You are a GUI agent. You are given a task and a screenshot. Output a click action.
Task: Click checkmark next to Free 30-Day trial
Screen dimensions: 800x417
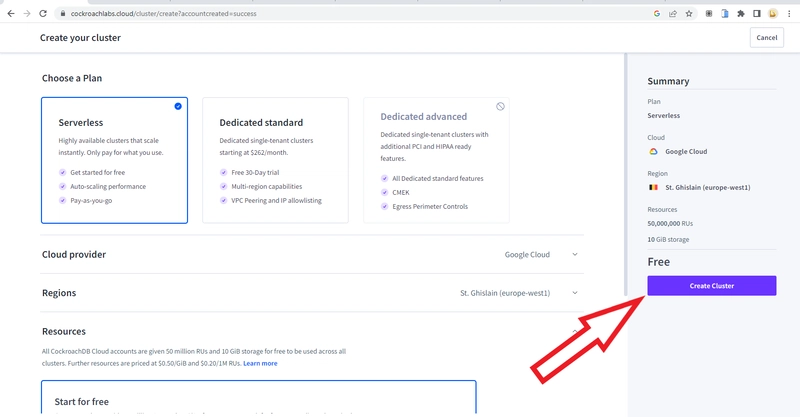pyautogui.click(x=223, y=173)
